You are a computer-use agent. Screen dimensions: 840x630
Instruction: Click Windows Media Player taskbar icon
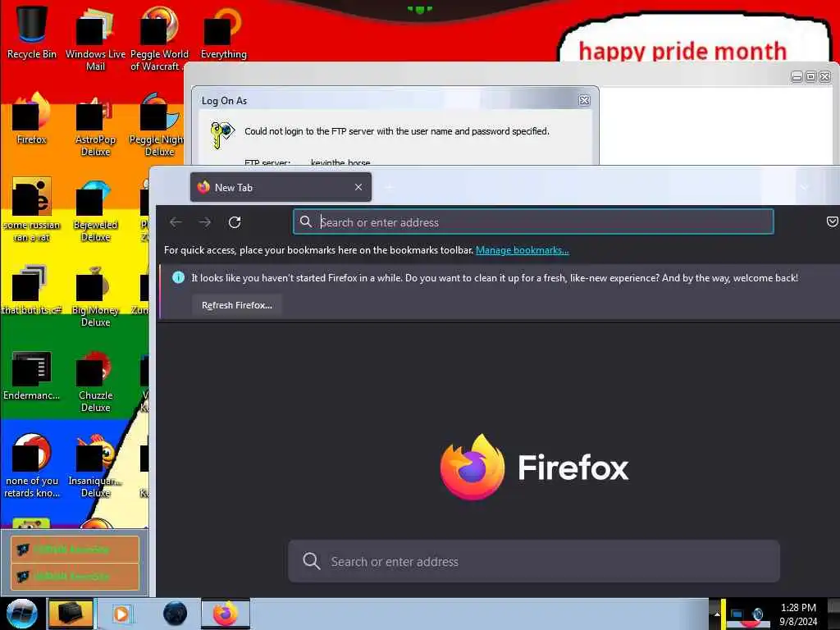pos(121,614)
